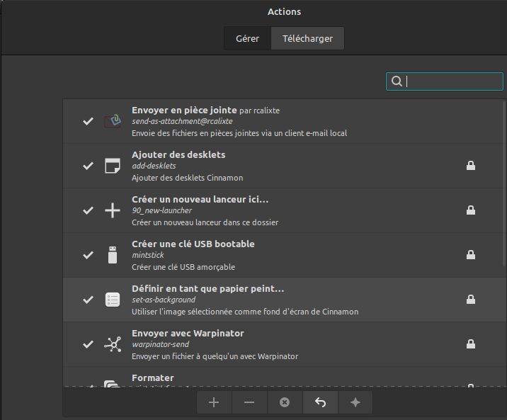Screen dimensions: 507x420
Task: Click the USB stick icon
Action: point(113,255)
